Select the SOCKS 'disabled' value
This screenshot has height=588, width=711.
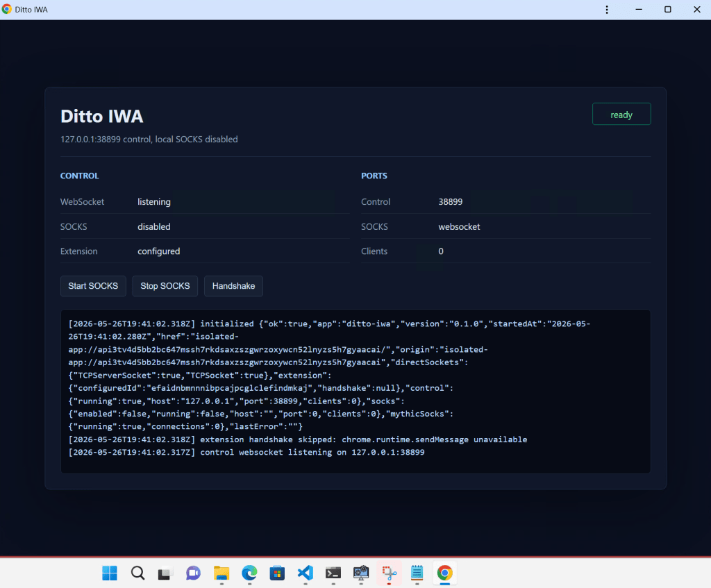coord(154,227)
